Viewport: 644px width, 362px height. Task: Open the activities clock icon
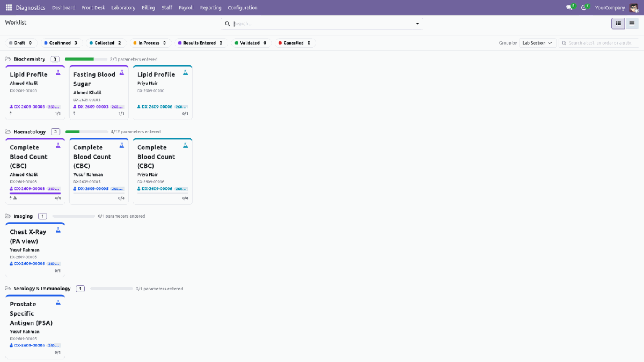(584, 8)
